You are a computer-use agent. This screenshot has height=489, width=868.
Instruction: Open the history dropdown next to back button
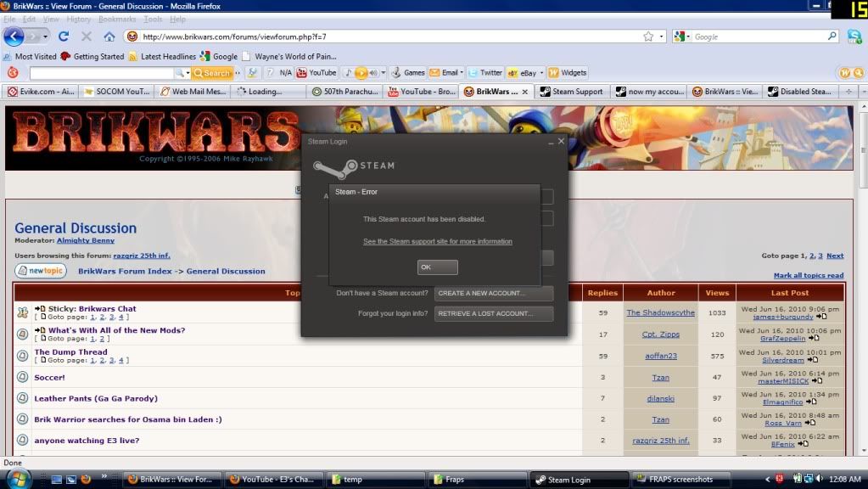tap(45, 37)
